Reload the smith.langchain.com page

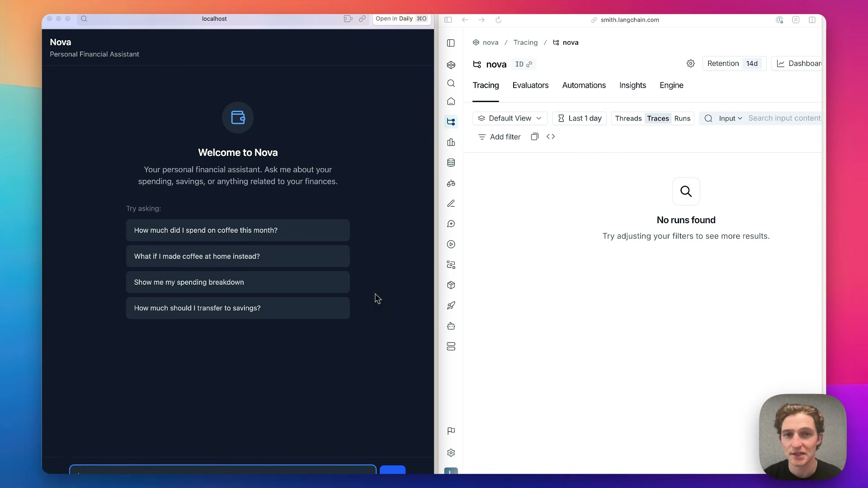pyautogui.click(x=498, y=20)
